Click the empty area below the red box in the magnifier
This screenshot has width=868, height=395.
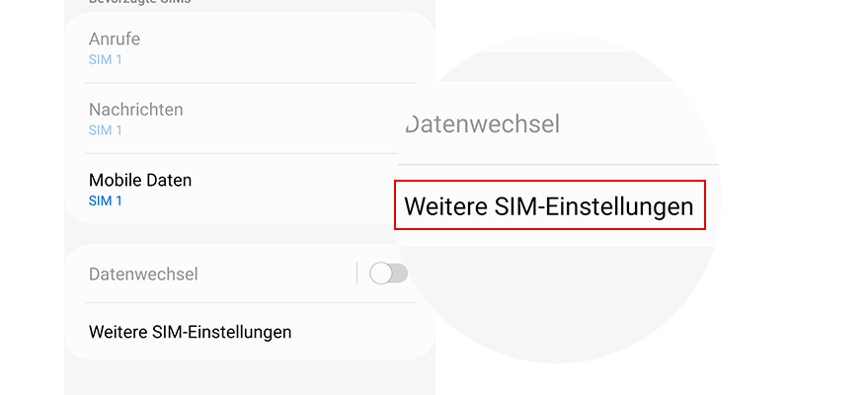coord(553,296)
